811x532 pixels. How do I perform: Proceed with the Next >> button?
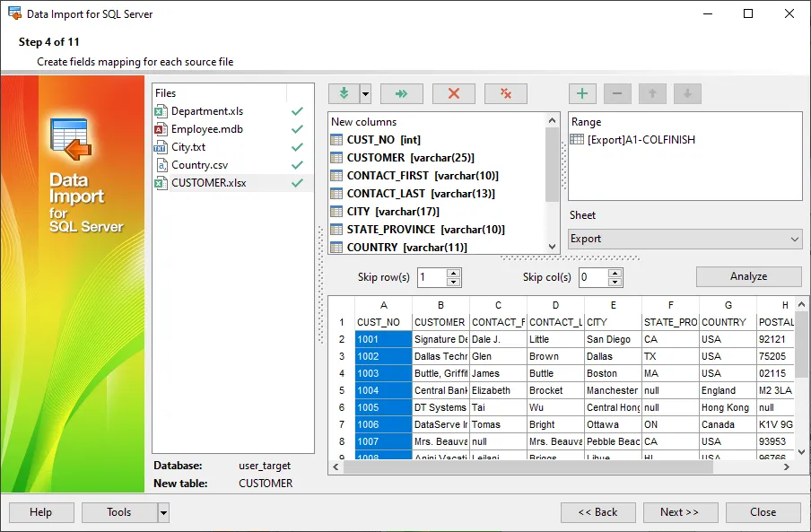point(680,513)
